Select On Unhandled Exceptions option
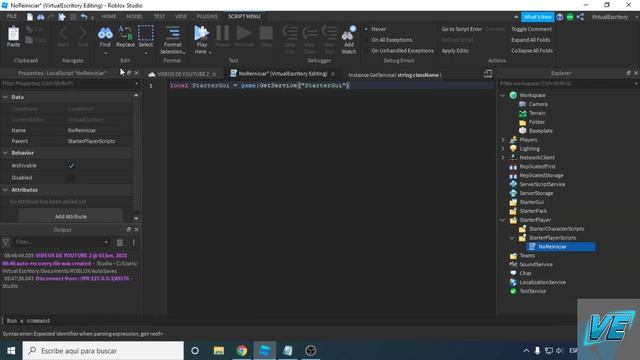 coord(402,51)
